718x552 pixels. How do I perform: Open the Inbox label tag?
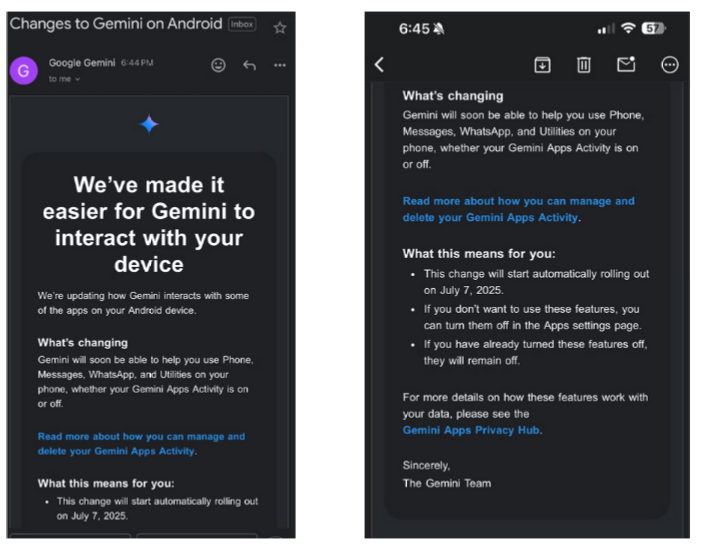coord(242,24)
